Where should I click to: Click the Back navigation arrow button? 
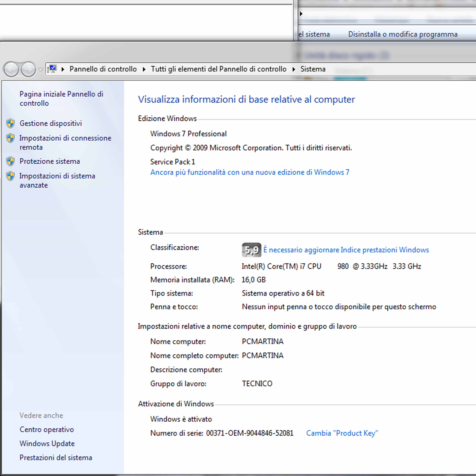click(11, 69)
